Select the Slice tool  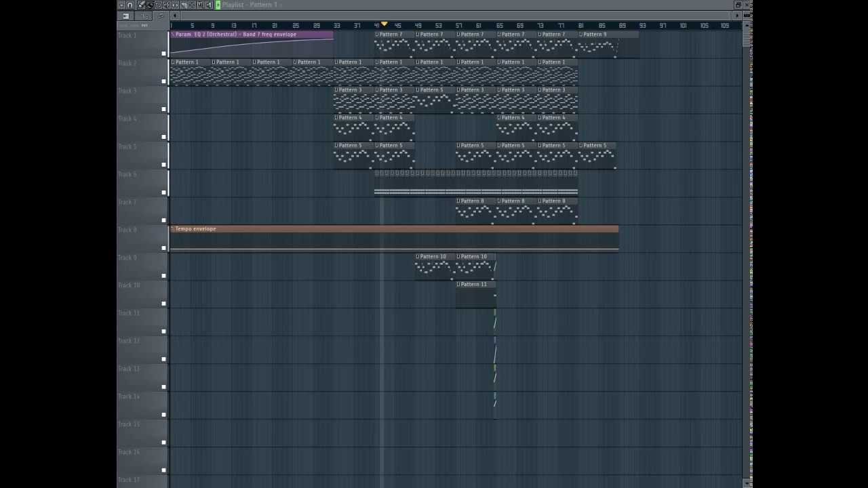pos(184,5)
